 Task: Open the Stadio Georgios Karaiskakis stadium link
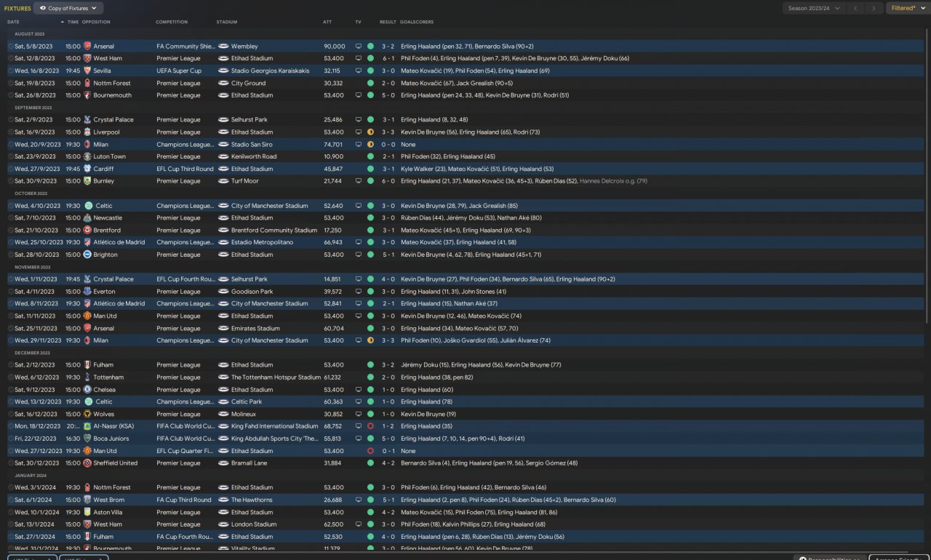point(270,71)
